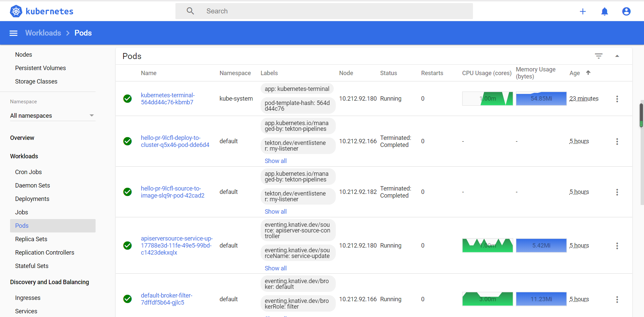Click status icon of default-broker-filter pod

127,299
